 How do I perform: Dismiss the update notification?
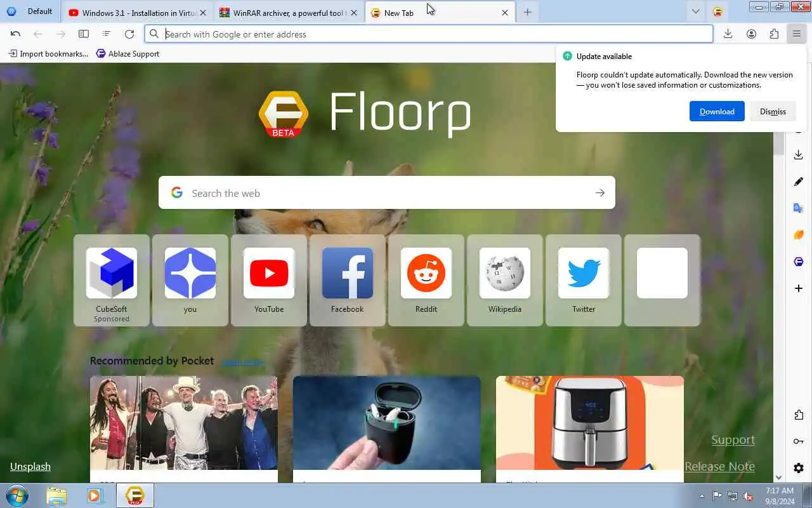pyautogui.click(x=773, y=111)
